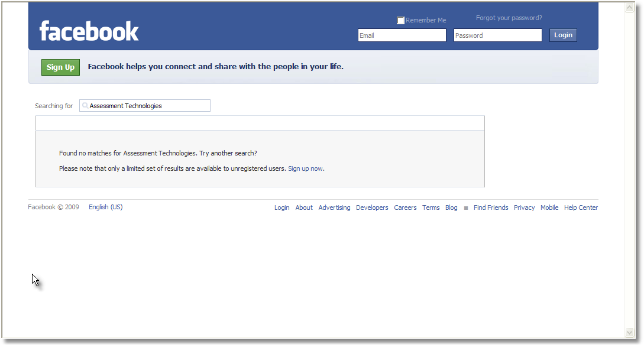Image resolution: width=644 pixels, height=347 pixels.
Task: Click the Login button in header
Action: 563,35
